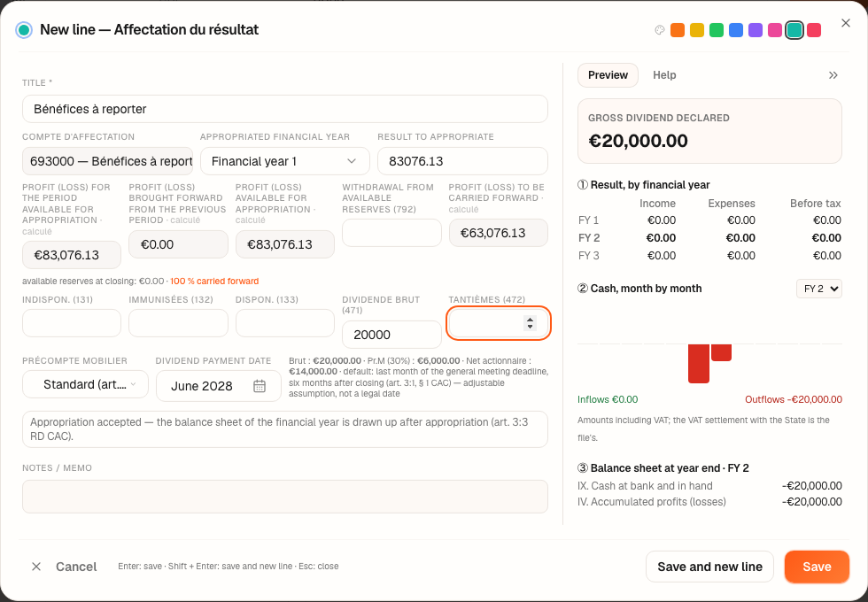Click the Immunisées (132) input field

[178, 323]
